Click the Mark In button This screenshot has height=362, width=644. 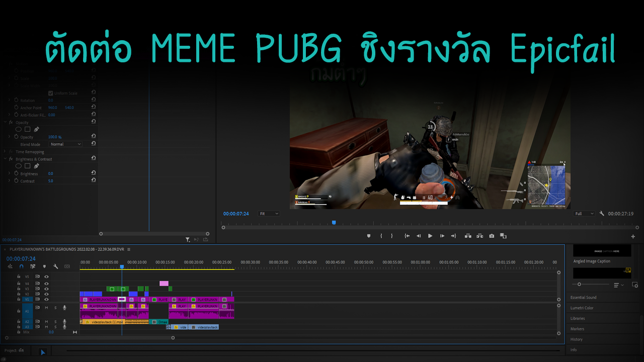pos(381,236)
